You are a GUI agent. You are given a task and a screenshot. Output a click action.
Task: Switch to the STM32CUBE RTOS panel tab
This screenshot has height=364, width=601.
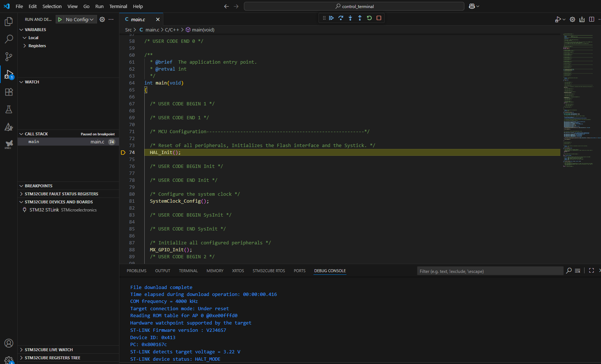269,271
